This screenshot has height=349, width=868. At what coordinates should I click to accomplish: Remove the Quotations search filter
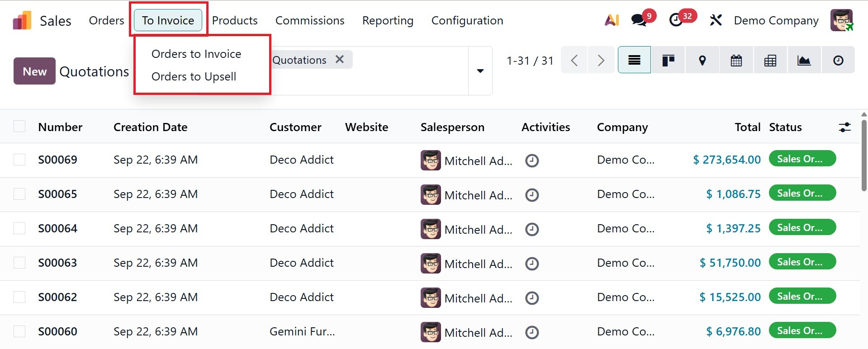pyautogui.click(x=340, y=59)
